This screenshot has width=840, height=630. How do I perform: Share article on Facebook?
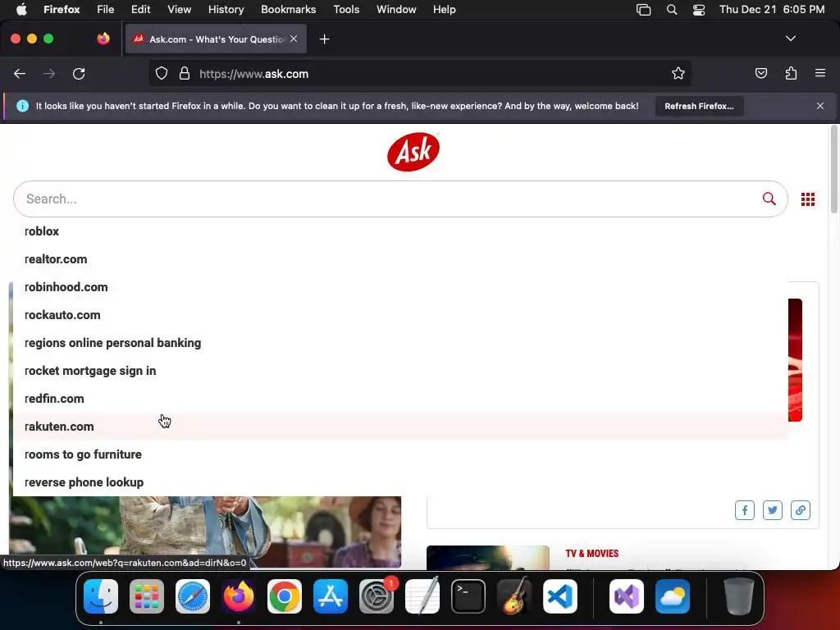745,510
